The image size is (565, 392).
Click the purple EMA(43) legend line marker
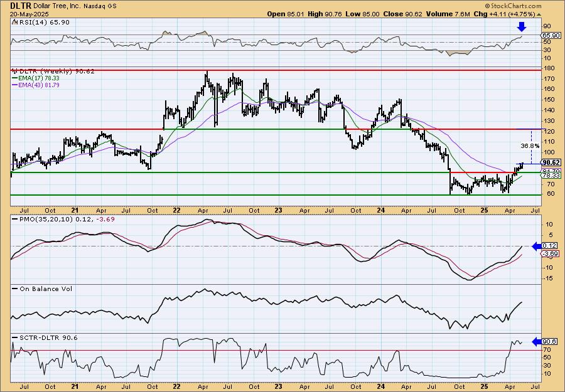pos(15,85)
